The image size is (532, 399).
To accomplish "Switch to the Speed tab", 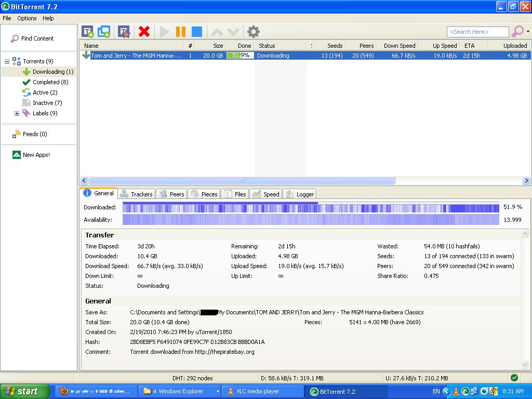I will 266,194.
